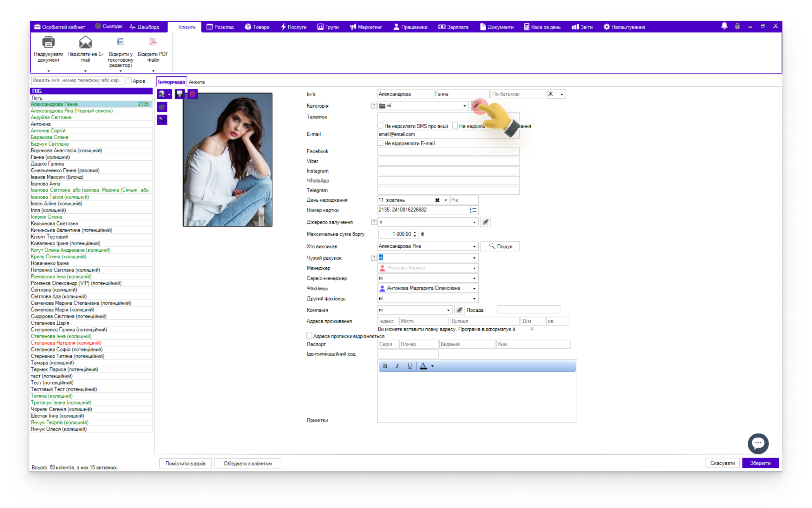812x508 pixels.
Task: Click the Надіслати на E-mail envelope icon
Action: [85, 42]
